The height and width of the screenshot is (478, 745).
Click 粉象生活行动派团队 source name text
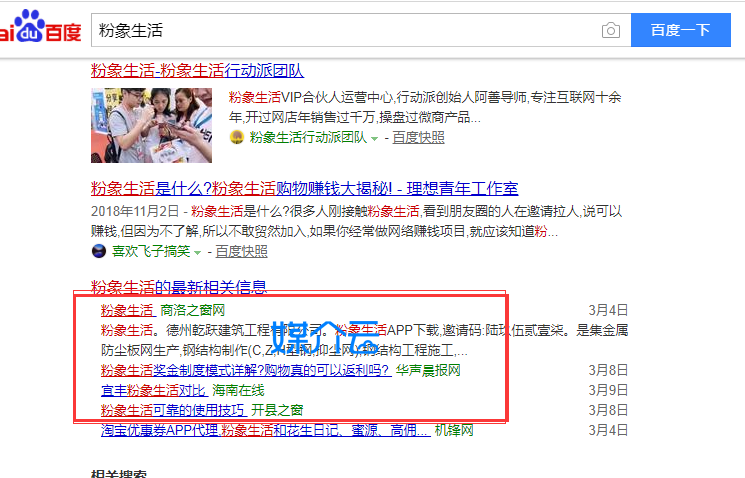tap(308, 138)
